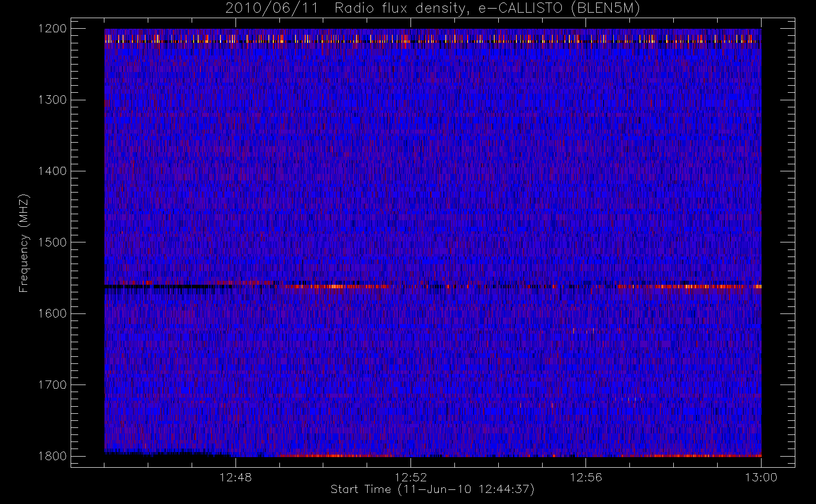Click the plot title 'Radio flux density, e-CALLISTO (BLEN5M)'

[487, 9]
